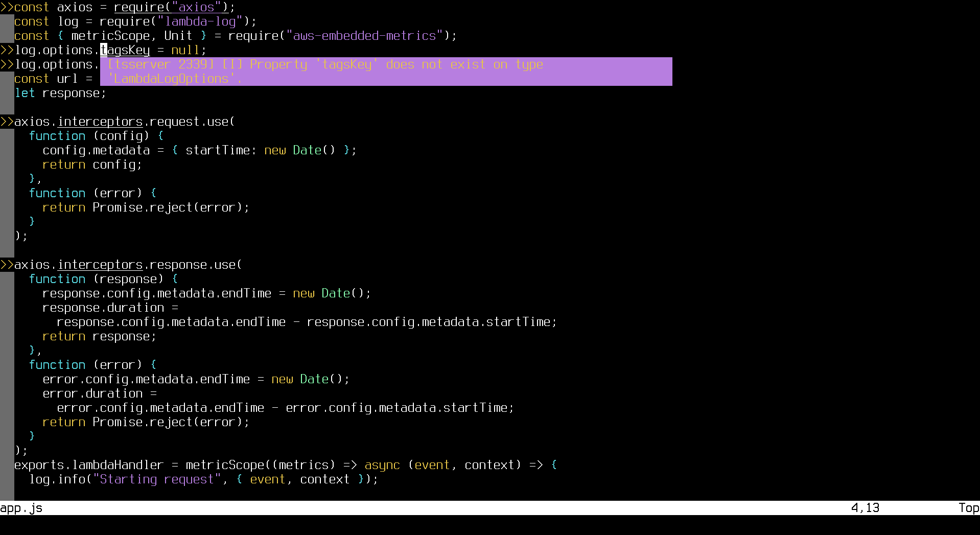
Task: Click error.config.metadata.endTime assignment
Action: [x=196, y=379]
